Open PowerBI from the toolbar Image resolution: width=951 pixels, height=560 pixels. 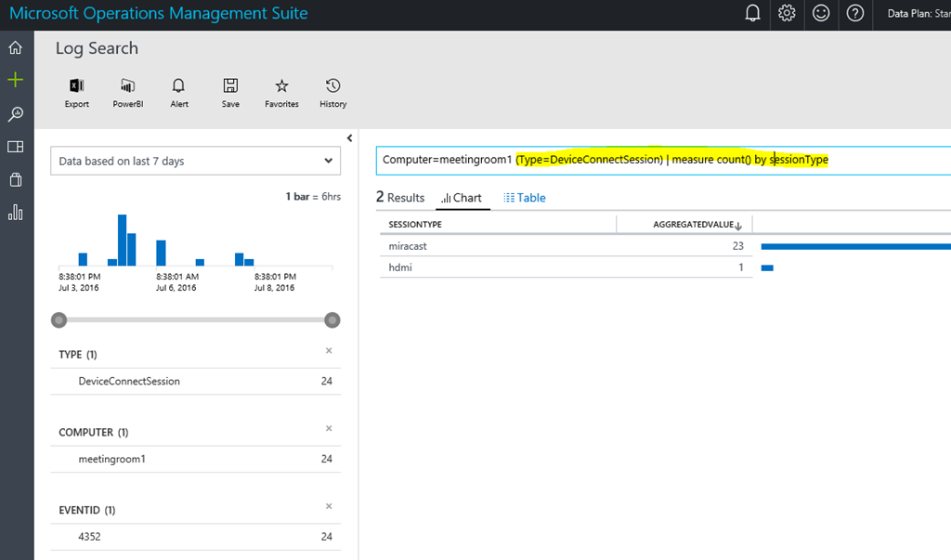point(127,86)
